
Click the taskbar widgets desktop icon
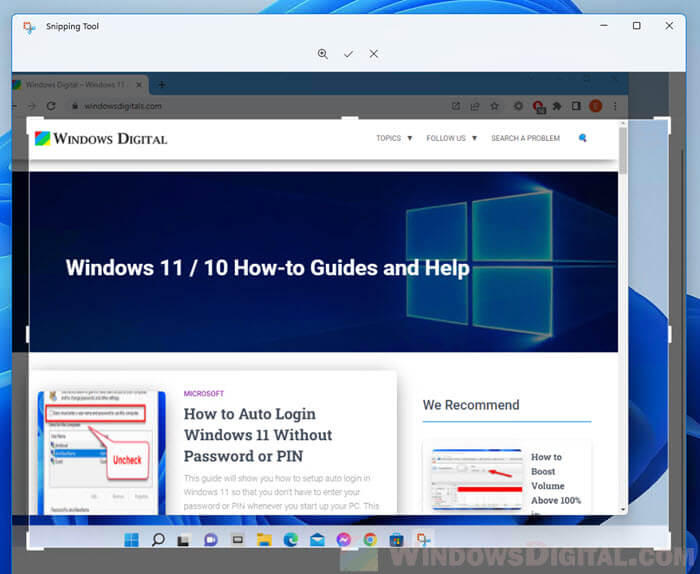[x=238, y=540]
